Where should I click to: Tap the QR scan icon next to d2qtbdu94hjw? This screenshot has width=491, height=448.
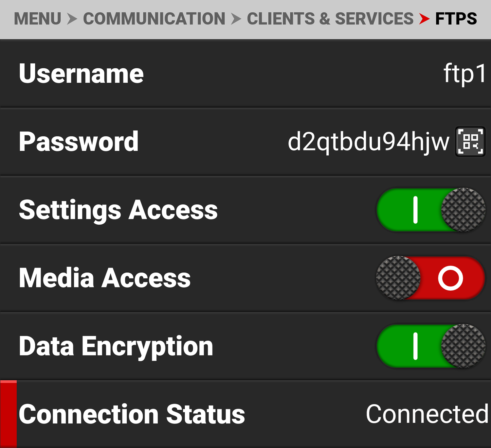pyautogui.click(x=470, y=141)
